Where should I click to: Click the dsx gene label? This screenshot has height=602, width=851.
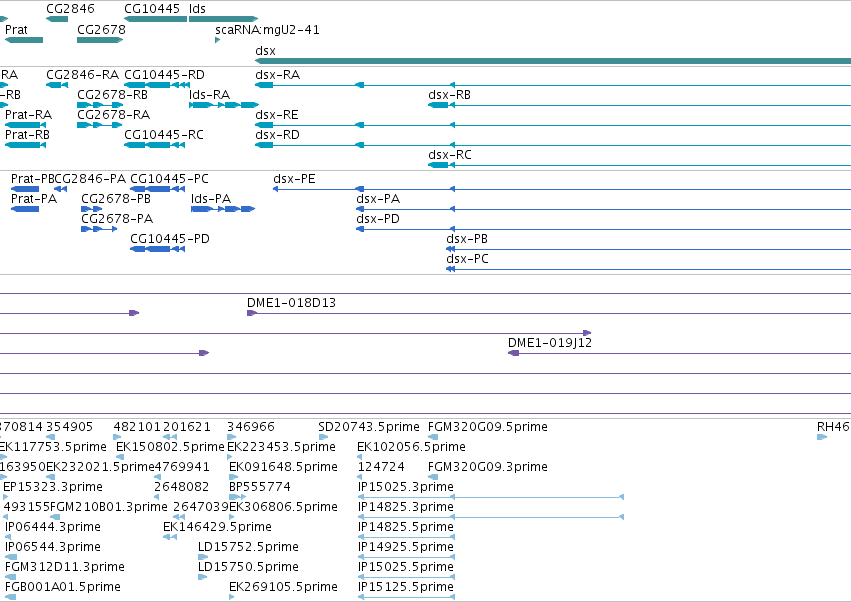265,50
